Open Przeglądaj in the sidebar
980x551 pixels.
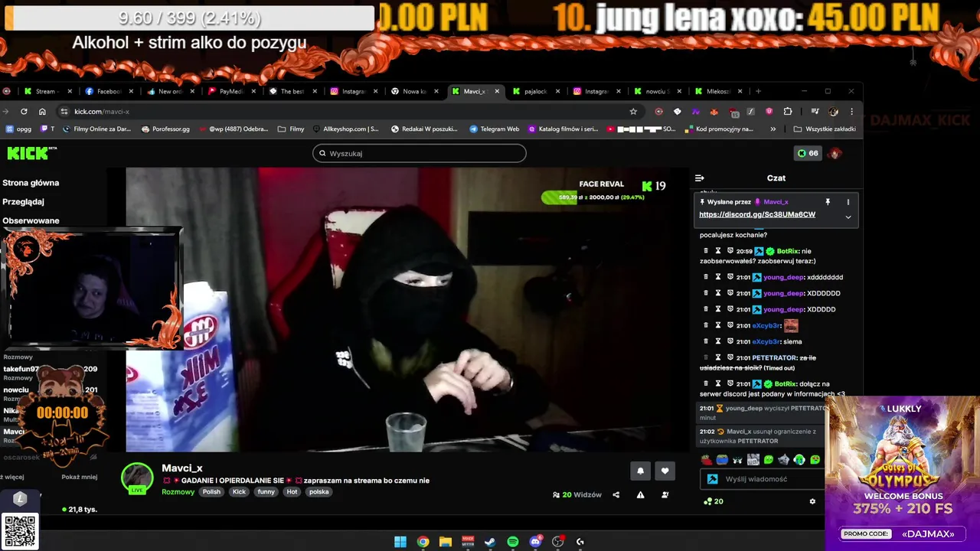tap(23, 202)
